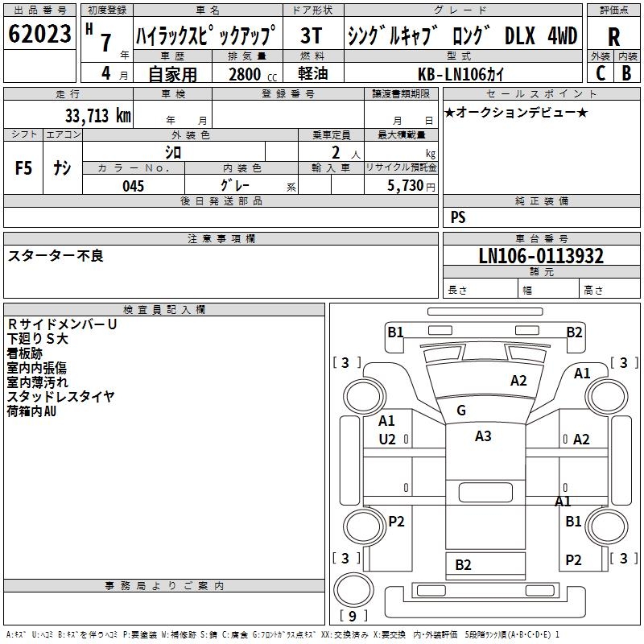Viewport: 644px width, 644px height.
Task: Click inspector note 看板跡
Action: coord(25,353)
